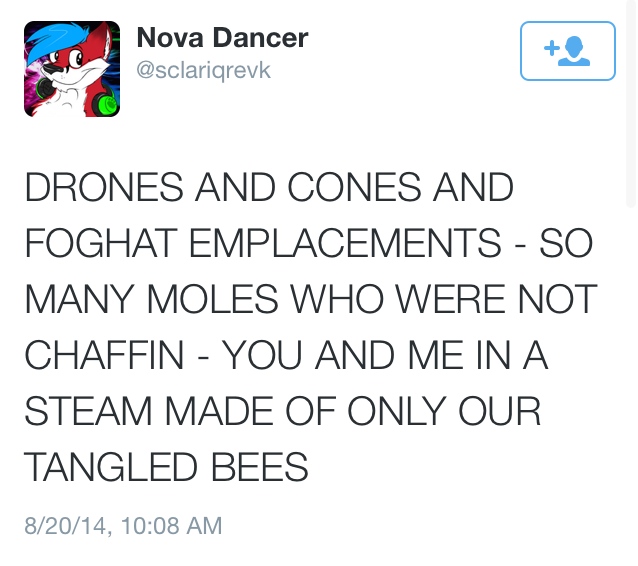Click the follow user icon button
The width and height of the screenshot is (638, 566).
568,51
